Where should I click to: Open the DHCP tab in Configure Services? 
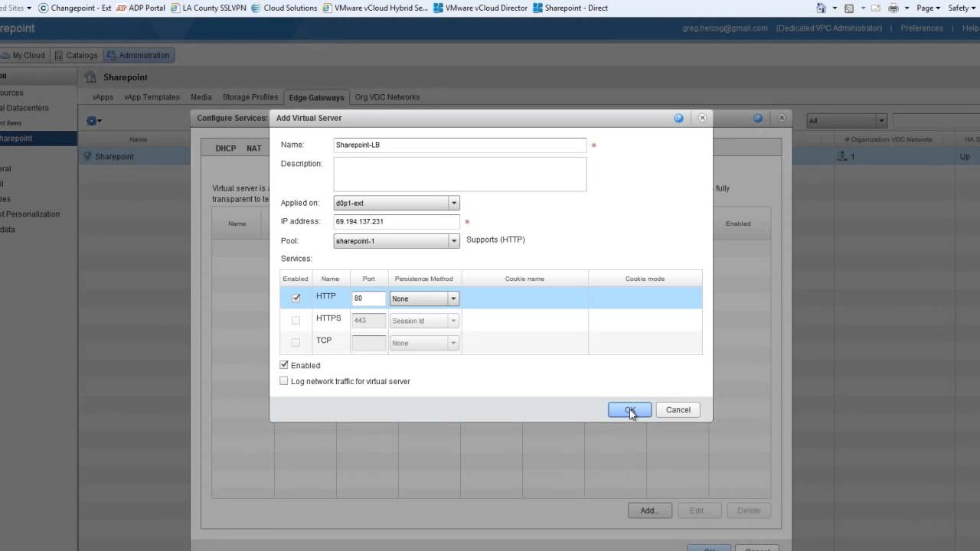(226, 148)
